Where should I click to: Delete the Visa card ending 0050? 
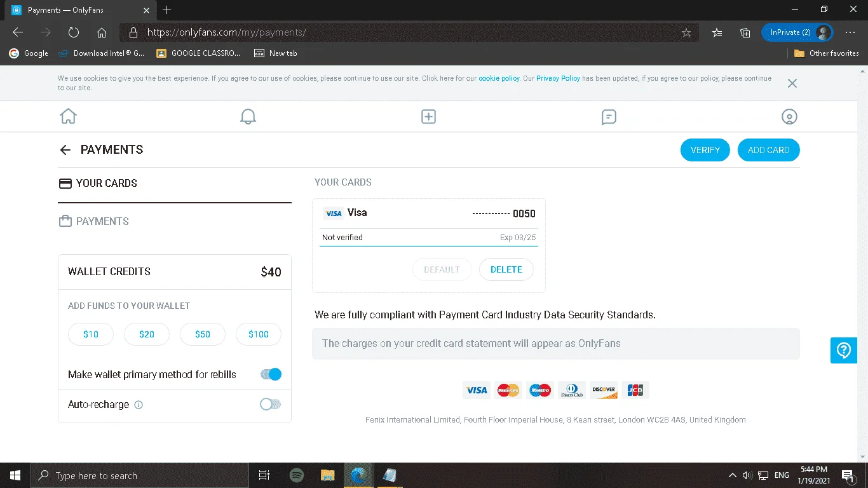point(506,269)
